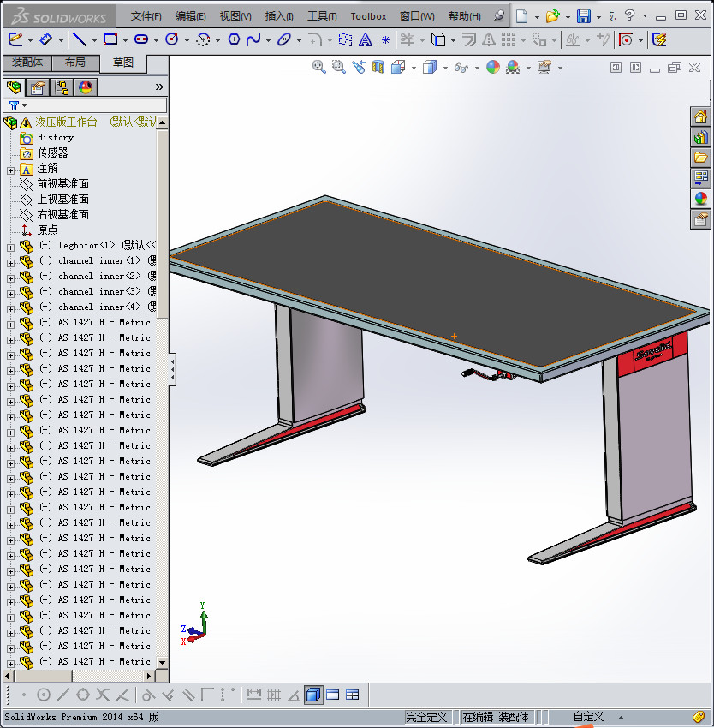Viewport: 714px width, 728px height.
Task: Click the feature tree filter field
Action: click(x=86, y=105)
